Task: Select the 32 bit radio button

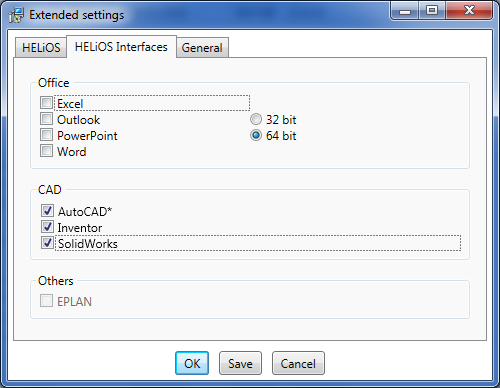Action: pos(256,119)
